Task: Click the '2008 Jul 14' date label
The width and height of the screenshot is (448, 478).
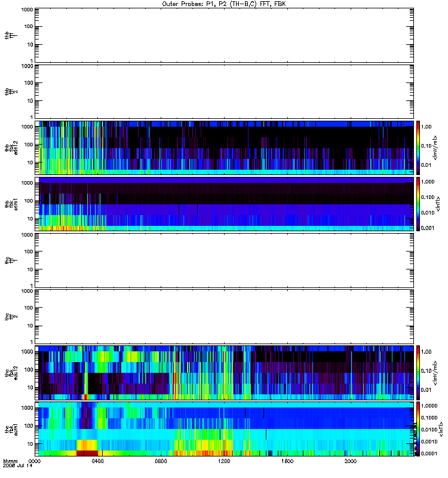Action: (17, 465)
